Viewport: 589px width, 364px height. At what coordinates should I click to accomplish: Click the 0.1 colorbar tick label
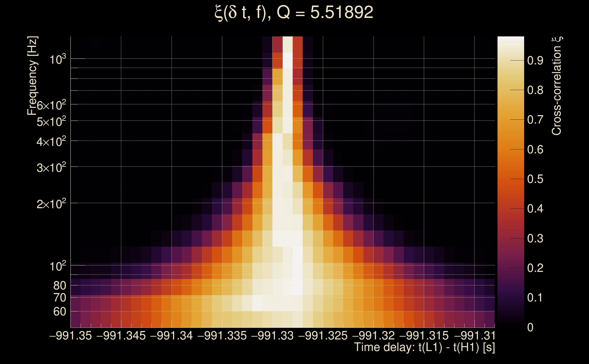click(x=535, y=298)
